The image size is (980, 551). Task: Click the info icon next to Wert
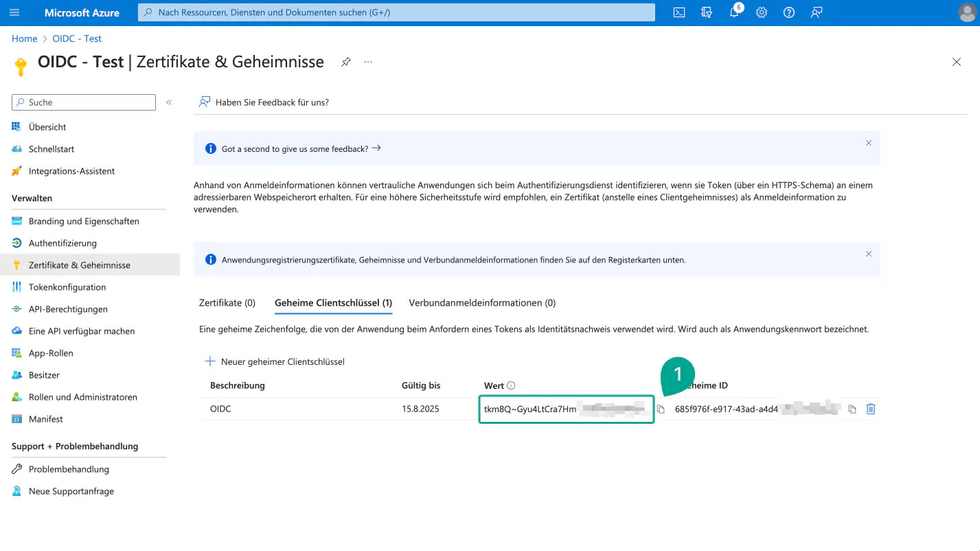click(x=511, y=386)
